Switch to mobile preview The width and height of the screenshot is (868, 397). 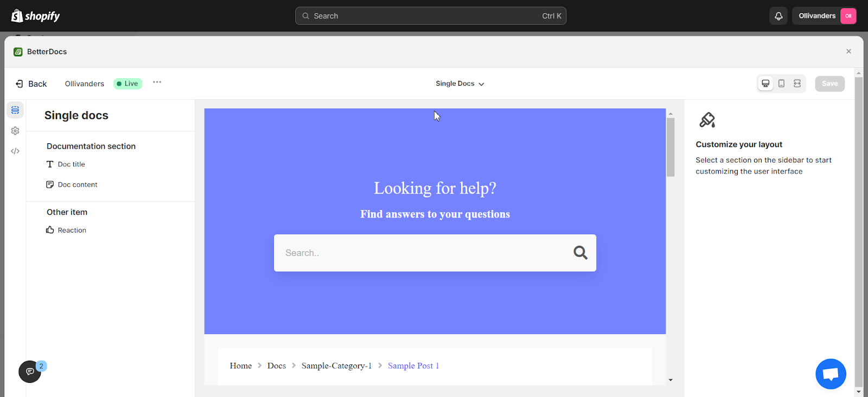(781, 84)
